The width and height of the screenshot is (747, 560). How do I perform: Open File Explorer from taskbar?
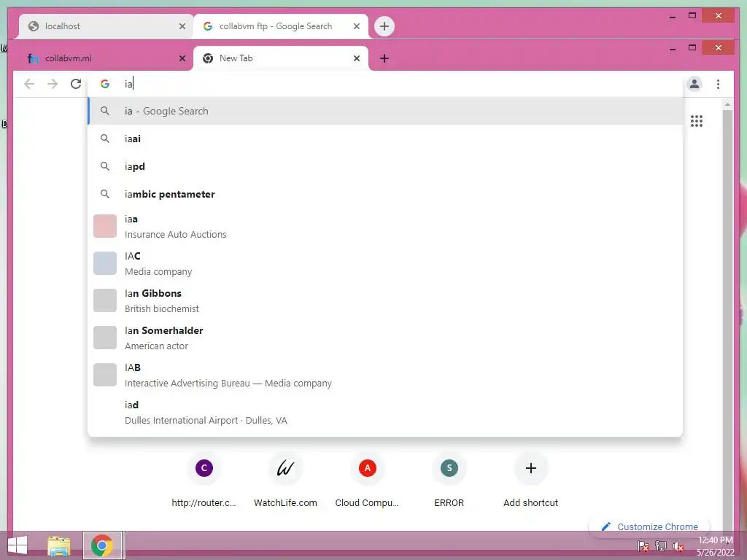pos(59,545)
